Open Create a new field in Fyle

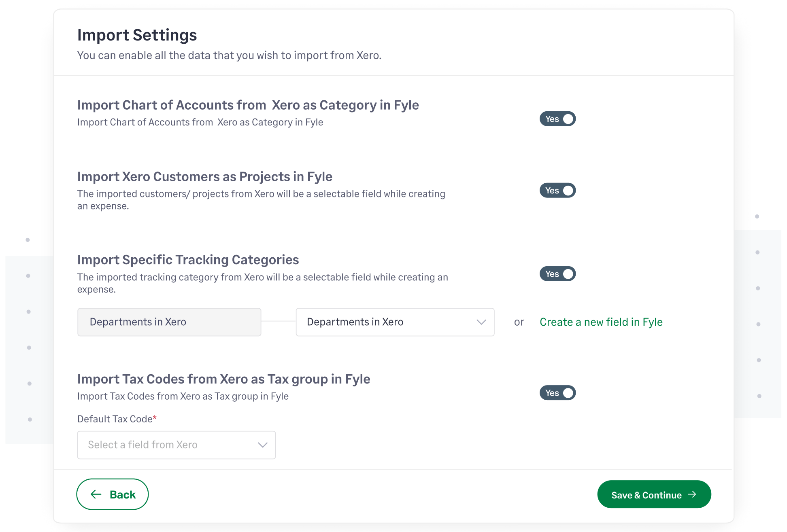601,322
